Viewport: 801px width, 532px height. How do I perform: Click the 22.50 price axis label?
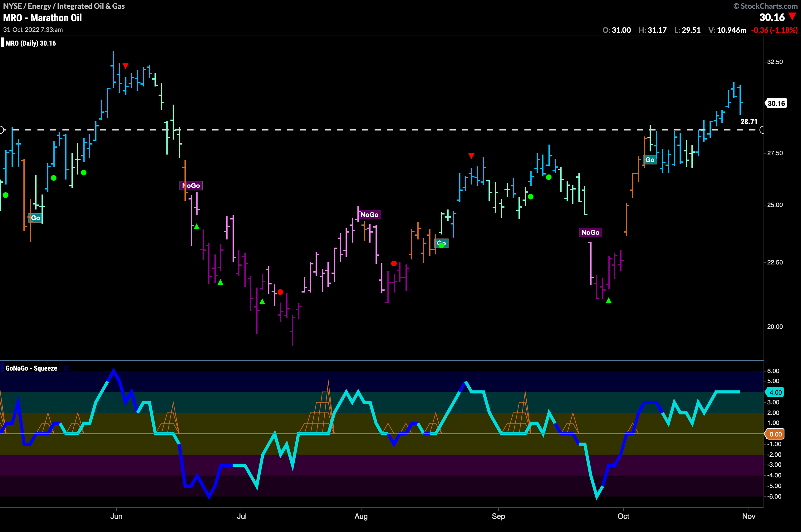(775, 262)
